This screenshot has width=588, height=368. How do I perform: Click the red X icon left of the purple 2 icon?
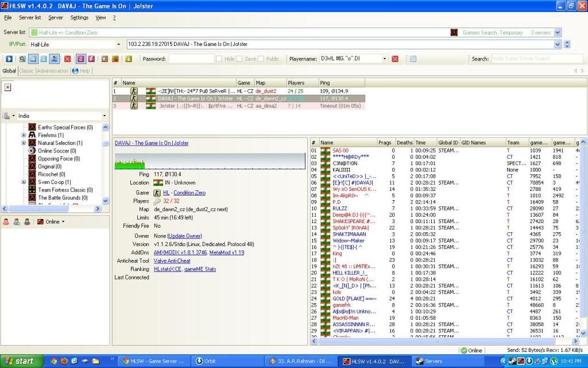pyautogui.click(x=68, y=59)
